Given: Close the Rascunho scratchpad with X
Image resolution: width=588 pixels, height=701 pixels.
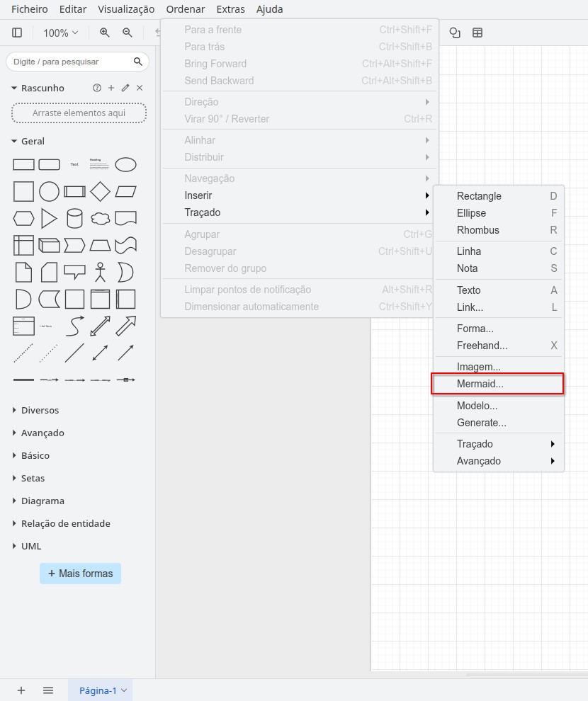Looking at the screenshot, I should (x=140, y=88).
